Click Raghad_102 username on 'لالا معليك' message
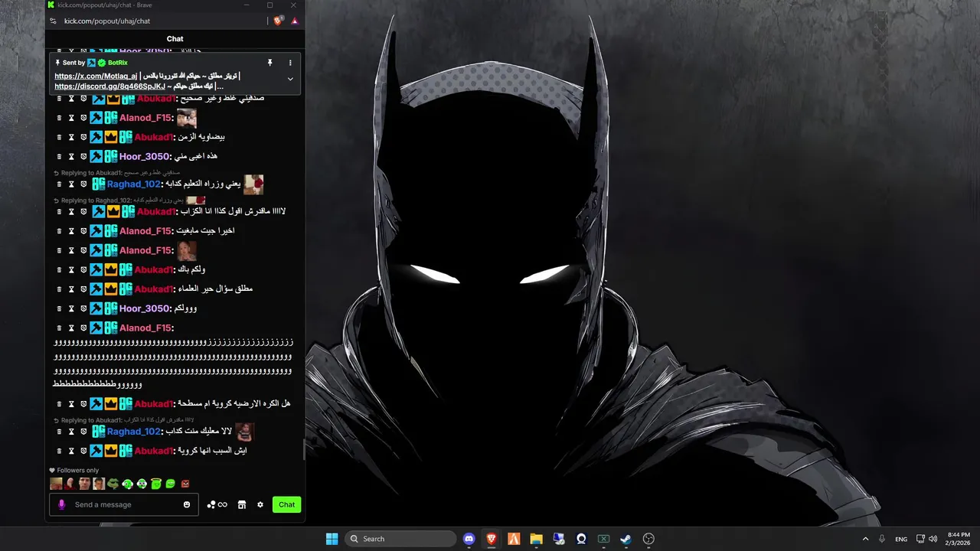This screenshot has width=980, height=551. 134,432
